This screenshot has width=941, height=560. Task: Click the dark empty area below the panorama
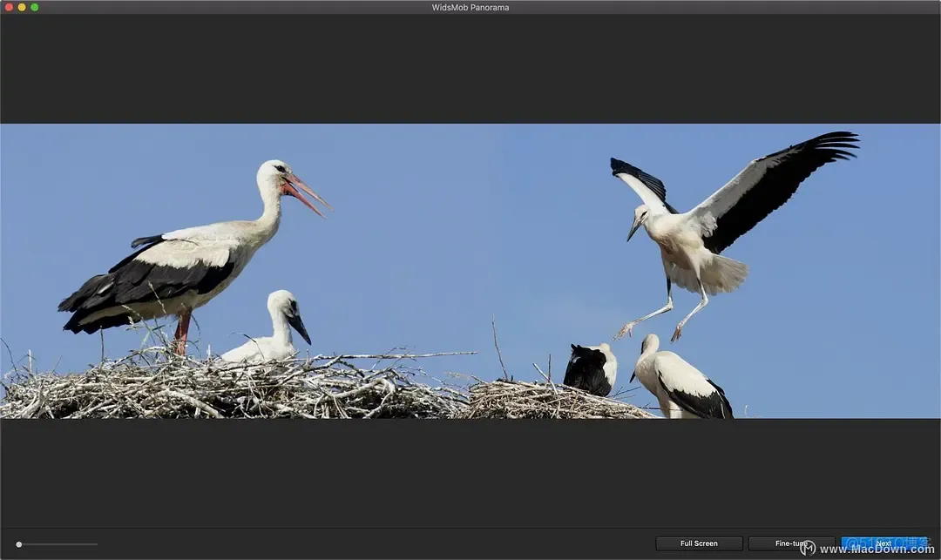pyautogui.click(x=470, y=472)
